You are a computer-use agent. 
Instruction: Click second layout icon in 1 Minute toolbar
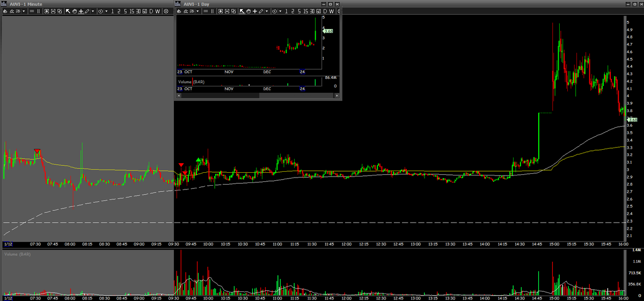click(x=53, y=11)
